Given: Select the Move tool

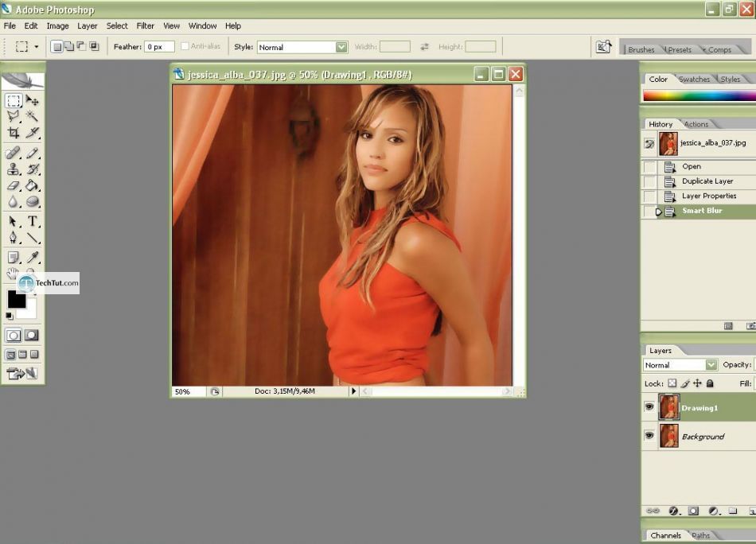Looking at the screenshot, I should [x=33, y=101].
